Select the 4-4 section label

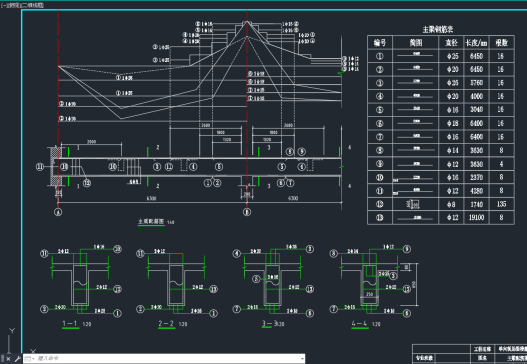(359, 324)
